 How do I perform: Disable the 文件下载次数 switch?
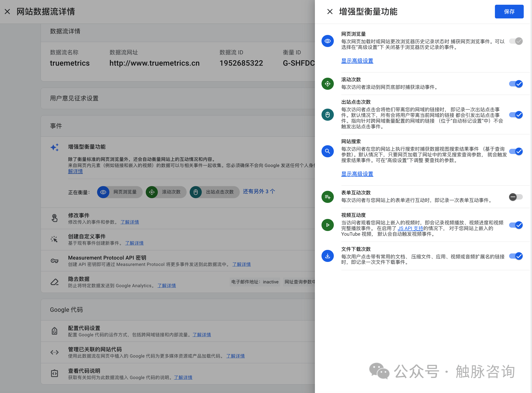(x=516, y=256)
